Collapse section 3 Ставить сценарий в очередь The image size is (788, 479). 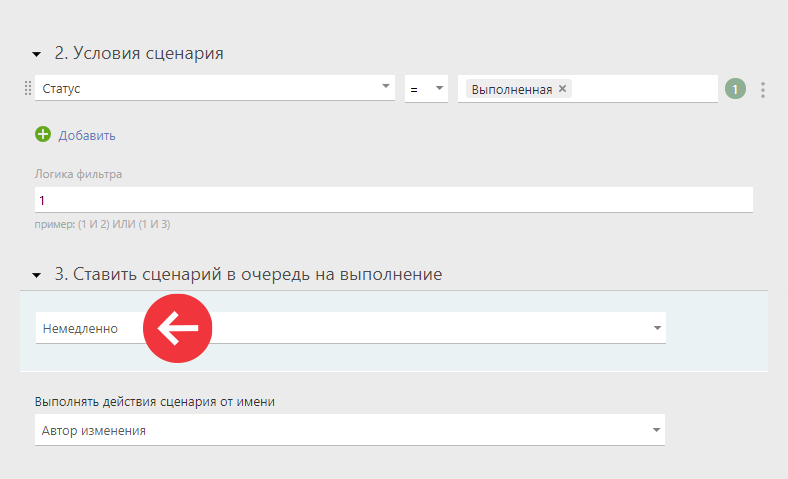tap(36, 275)
